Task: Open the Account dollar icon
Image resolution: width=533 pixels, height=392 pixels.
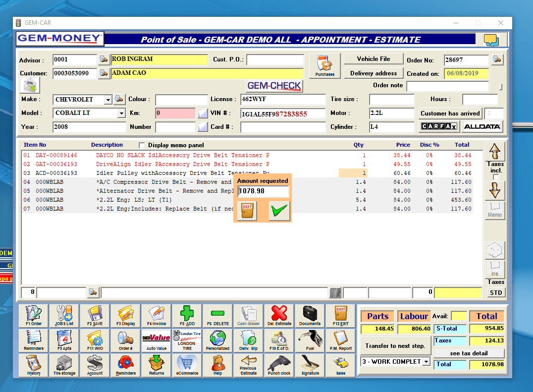Action: tap(95, 365)
